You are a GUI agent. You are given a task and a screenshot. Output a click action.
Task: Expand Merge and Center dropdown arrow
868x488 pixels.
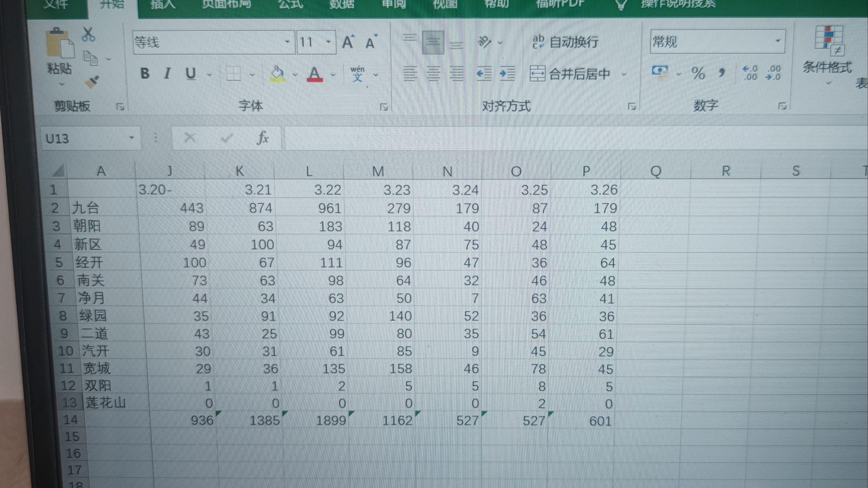point(624,74)
